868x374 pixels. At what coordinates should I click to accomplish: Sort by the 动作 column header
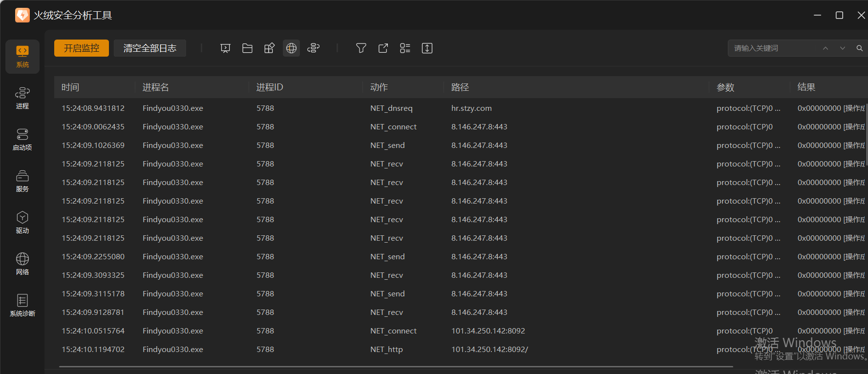click(x=403, y=87)
